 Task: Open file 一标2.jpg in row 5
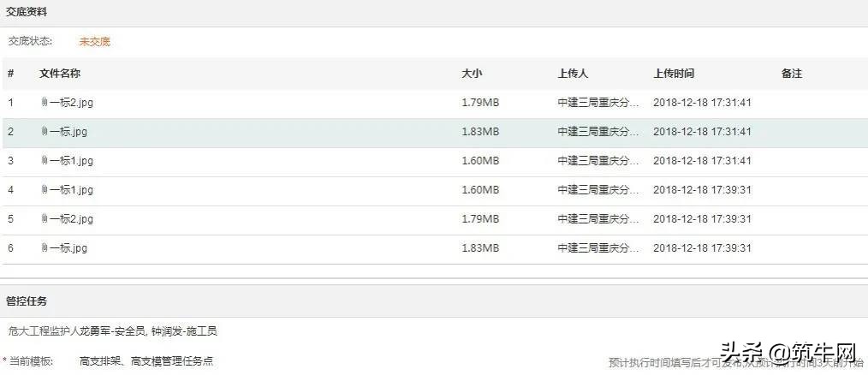point(71,219)
